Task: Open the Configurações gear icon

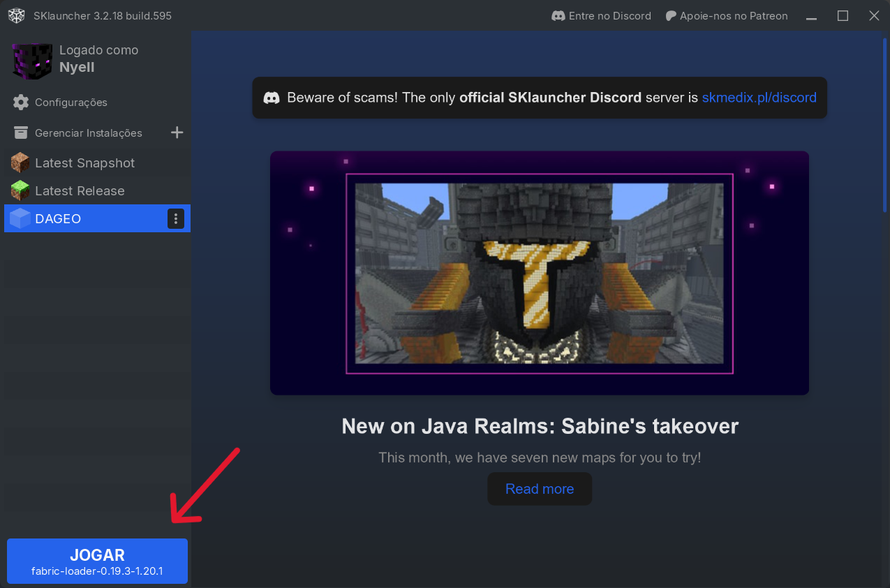Action: tap(21, 103)
